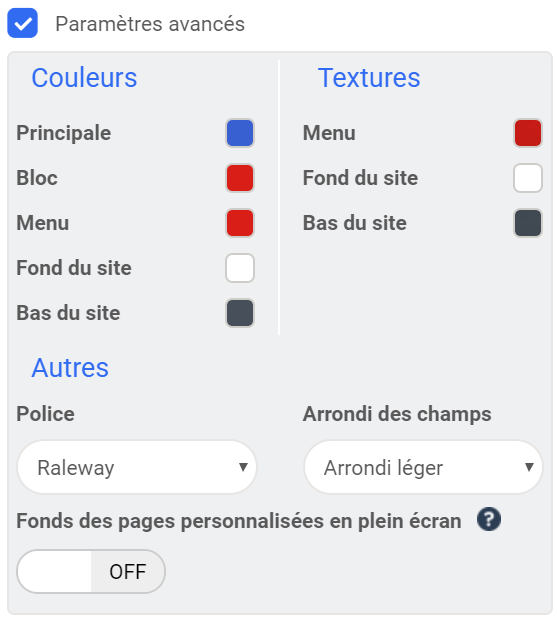Screen dimensions: 557x622
Task: Enable full-screen custom page backgrounds toggle
Action: [91, 572]
